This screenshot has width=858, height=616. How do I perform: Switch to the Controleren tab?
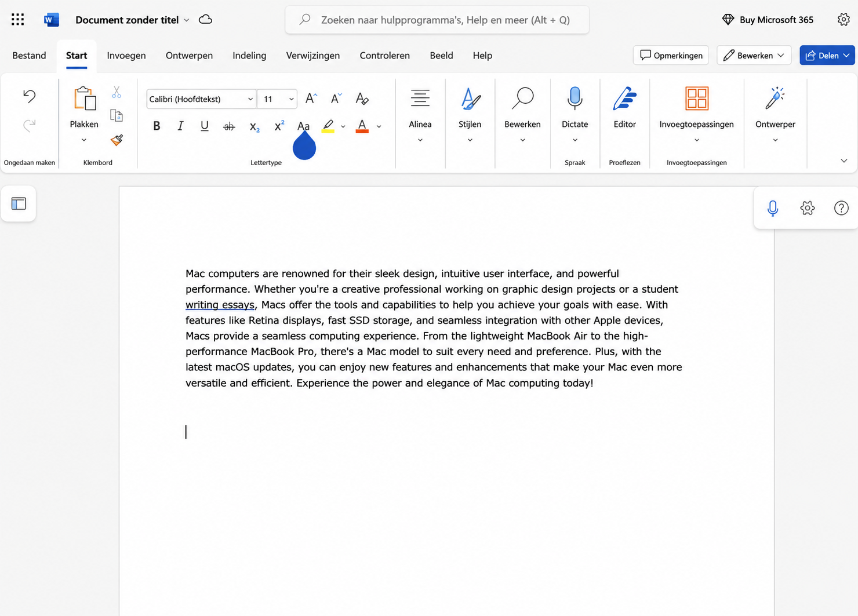(384, 55)
